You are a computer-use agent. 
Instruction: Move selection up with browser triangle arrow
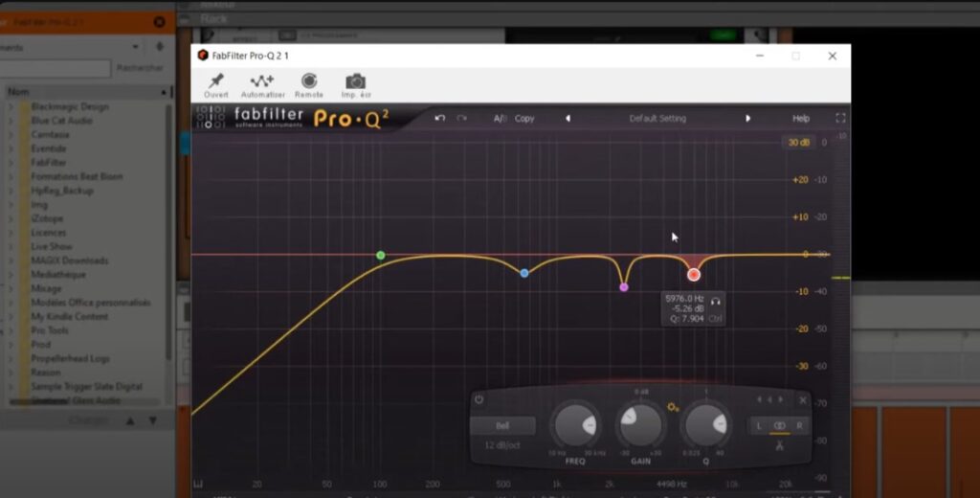tap(130, 421)
